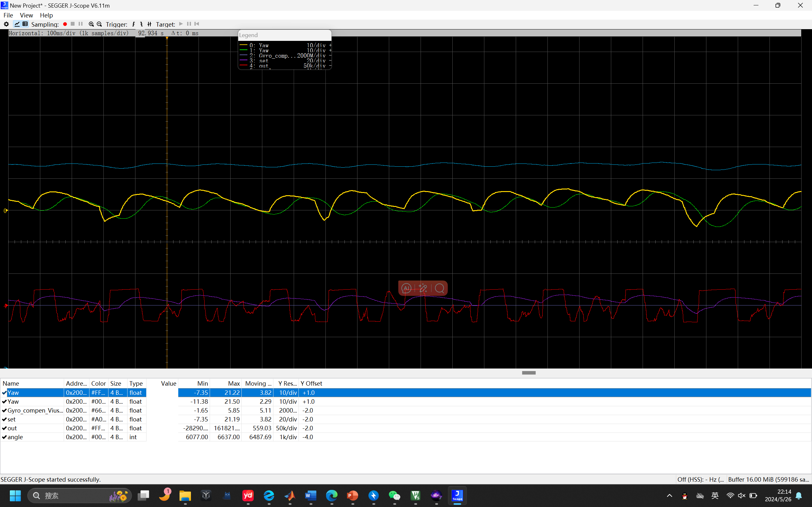812x507 pixels.
Task: Select the rising edge trigger icon
Action: 134,24
